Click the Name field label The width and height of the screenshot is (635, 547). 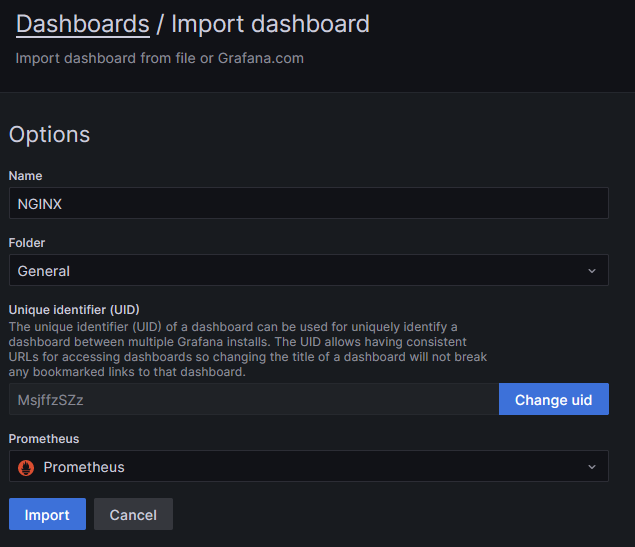(x=26, y=176)
